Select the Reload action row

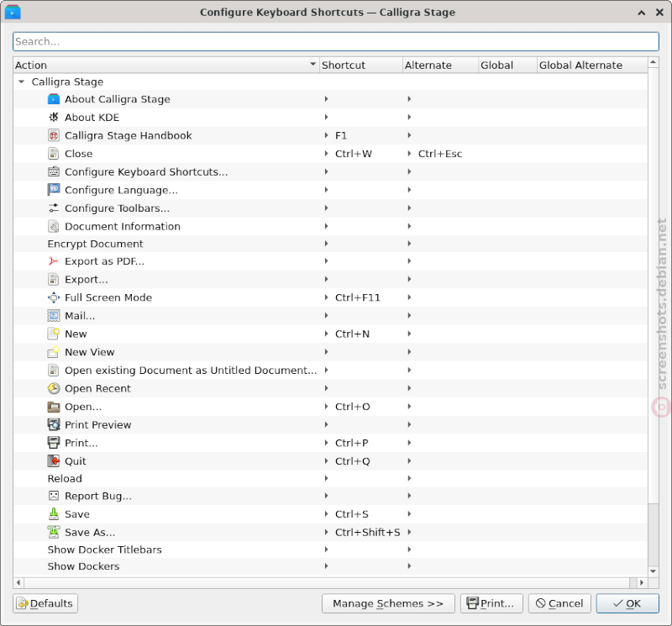pyautogui.click(x=330, y=478)
